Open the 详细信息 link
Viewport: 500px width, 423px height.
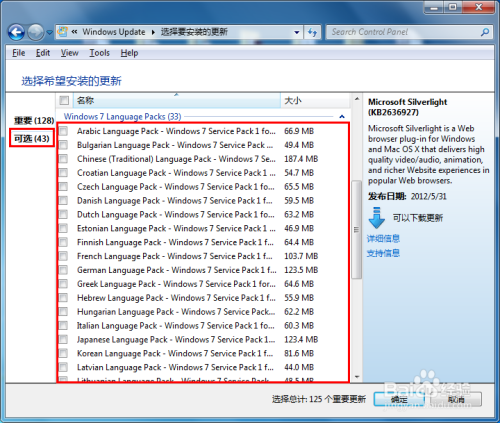(383, 239)
